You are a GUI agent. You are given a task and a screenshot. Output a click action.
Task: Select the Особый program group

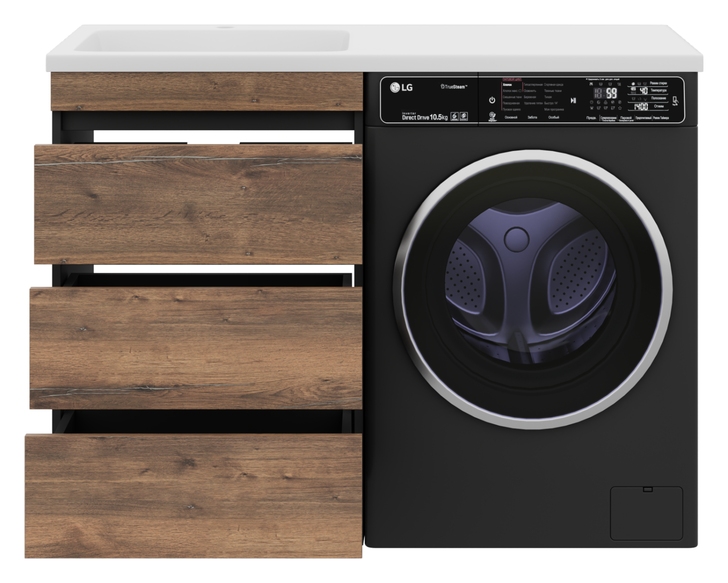pos(553,117)
